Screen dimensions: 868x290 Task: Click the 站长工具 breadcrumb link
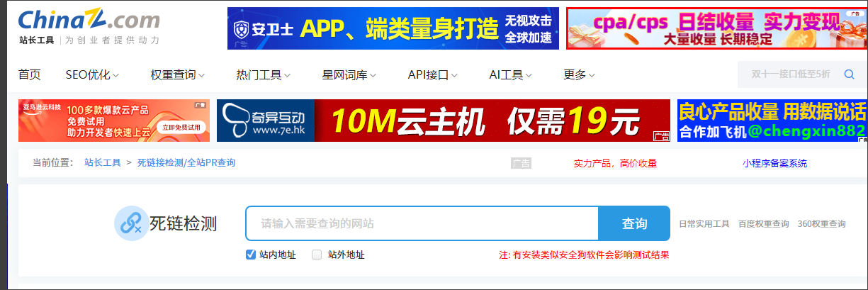click(x=103, y=163)
